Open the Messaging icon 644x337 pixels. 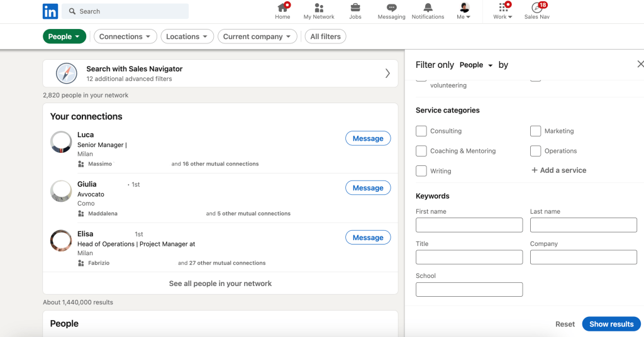[x=391, y=8]
